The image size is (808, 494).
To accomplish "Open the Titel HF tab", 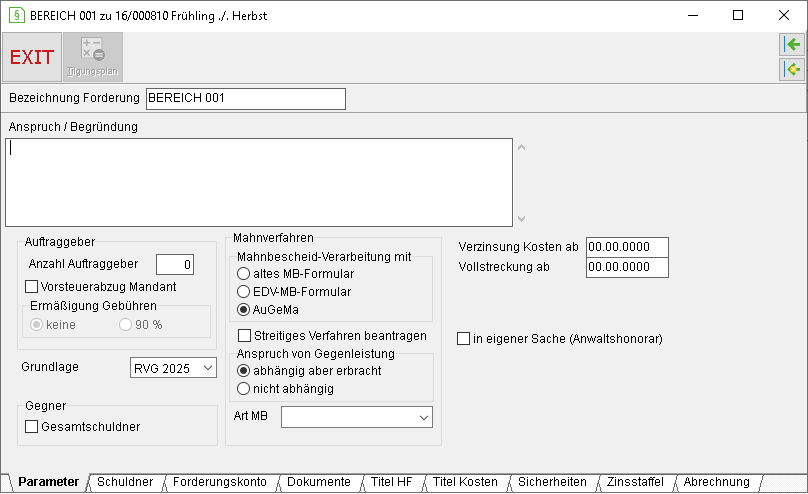I will tap(392, 482).
